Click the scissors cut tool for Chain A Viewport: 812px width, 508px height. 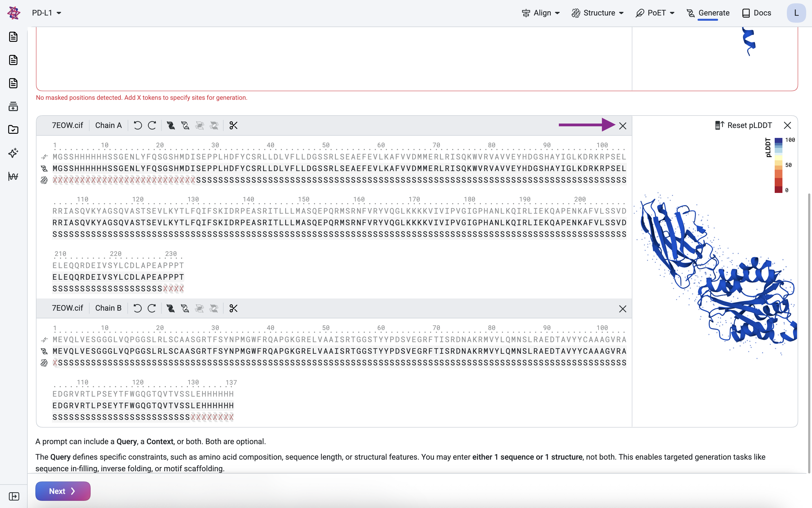click(x=234, y=126)
